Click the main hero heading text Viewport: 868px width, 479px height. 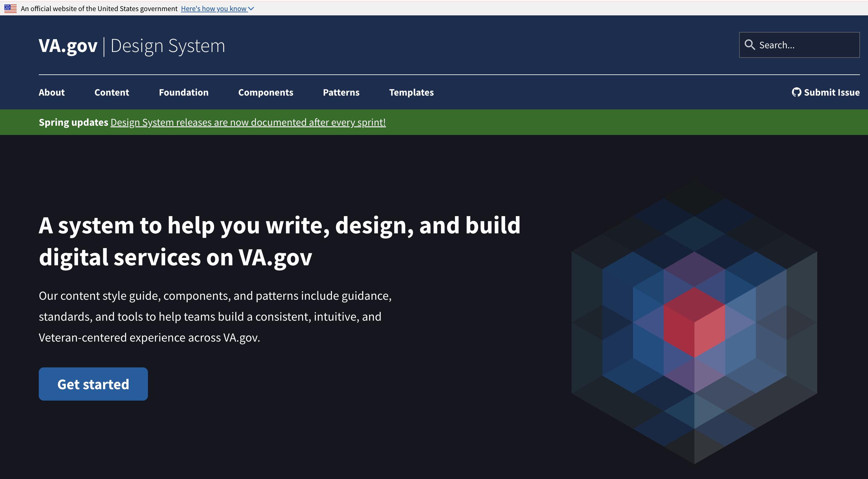click(x=280, y=241)
